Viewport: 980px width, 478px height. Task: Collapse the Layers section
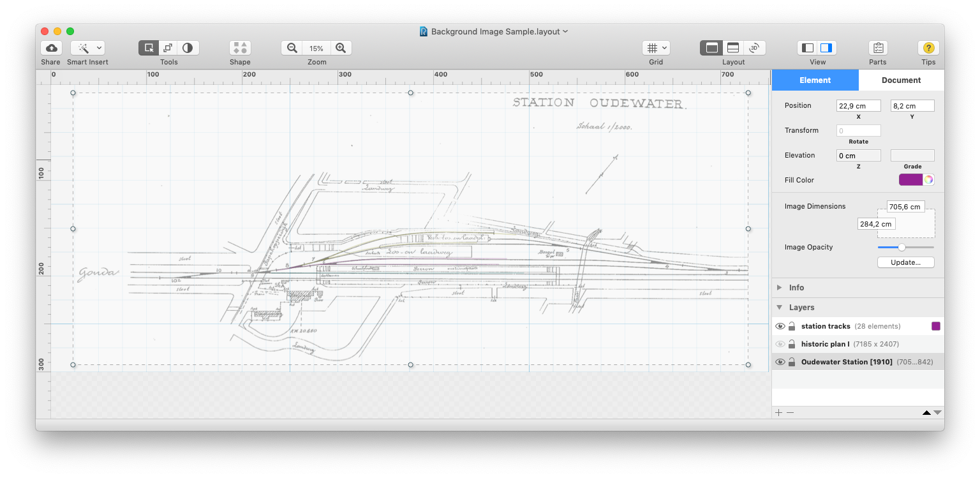(779, 308)
